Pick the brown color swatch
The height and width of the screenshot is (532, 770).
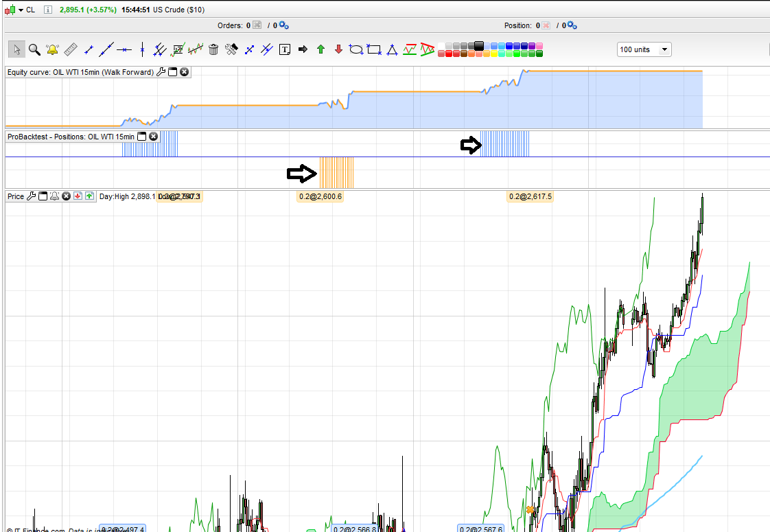click(x=464, y=54)
